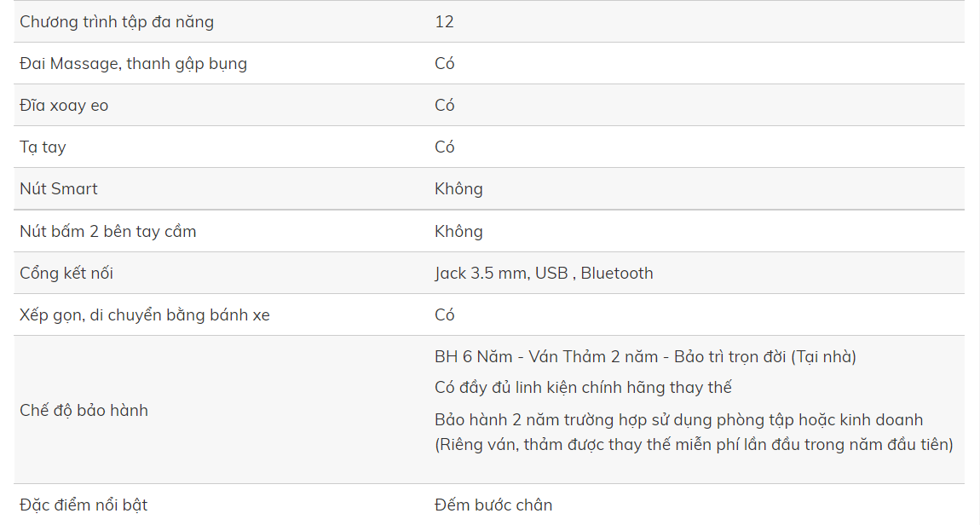Click the 'Chương trình tập đa năng' label
Viewport: 980px width, 525px height.
click(x=117, y=22)
